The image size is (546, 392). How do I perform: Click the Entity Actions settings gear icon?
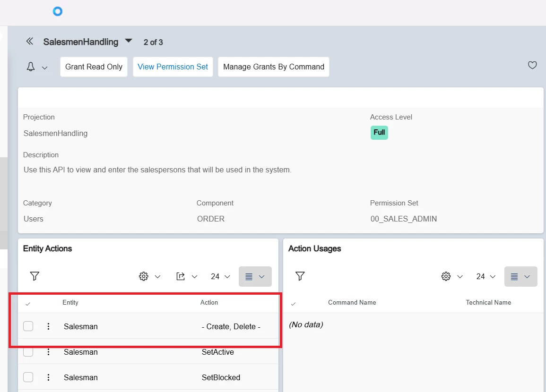[x=144, y=276]
